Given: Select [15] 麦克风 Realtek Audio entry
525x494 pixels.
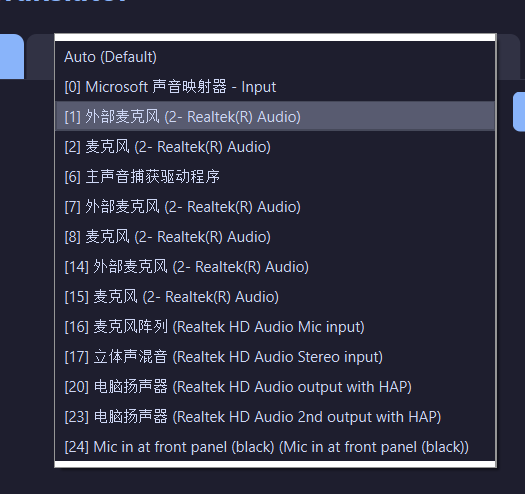Looking at the screenshot, I should pos(275,297).
